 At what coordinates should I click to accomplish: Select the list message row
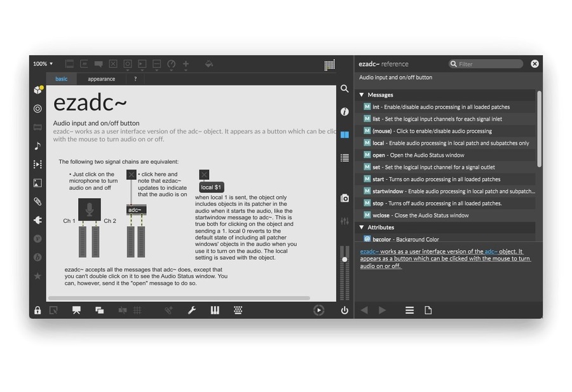pos(446,119)
